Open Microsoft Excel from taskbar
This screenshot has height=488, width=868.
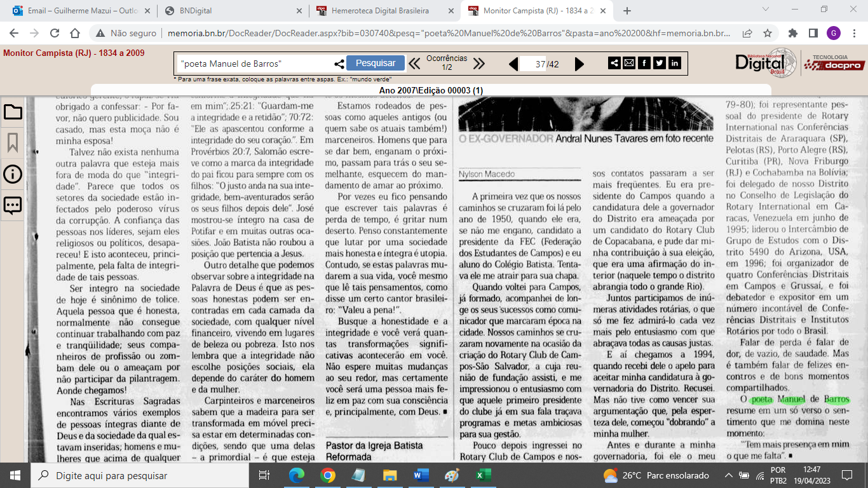pos(482,475)
